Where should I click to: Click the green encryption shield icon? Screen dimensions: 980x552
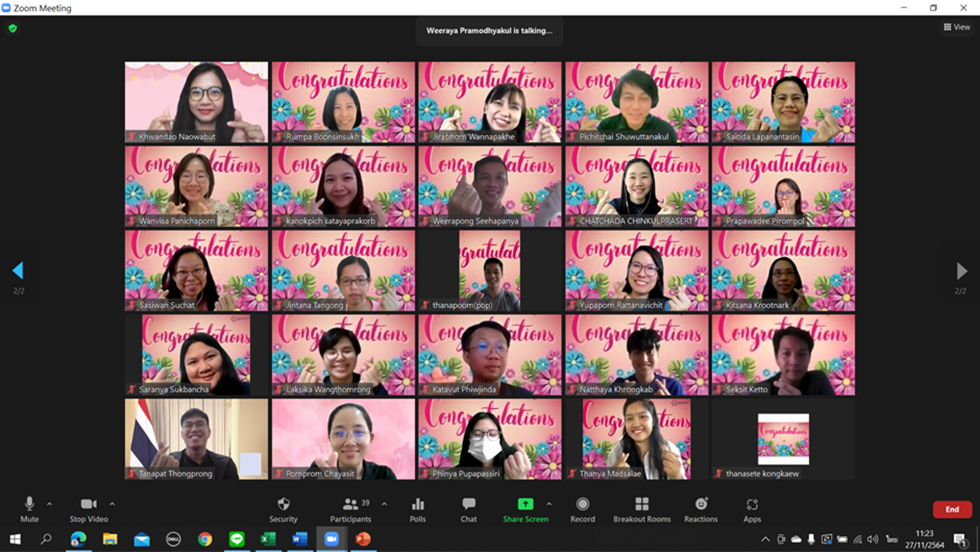13,28
